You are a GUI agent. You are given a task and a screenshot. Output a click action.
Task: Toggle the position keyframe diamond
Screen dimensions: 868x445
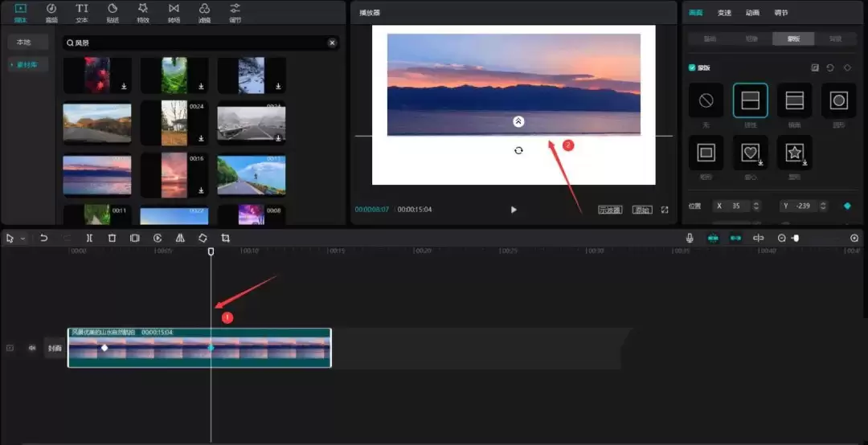point(847,206)
